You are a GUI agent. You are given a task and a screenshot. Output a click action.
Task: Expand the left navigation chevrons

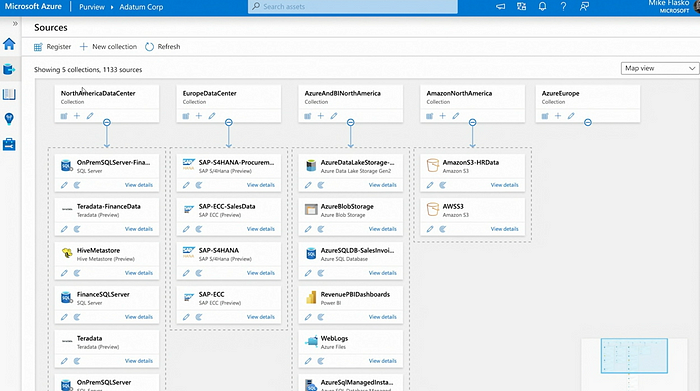coord(15,23)
